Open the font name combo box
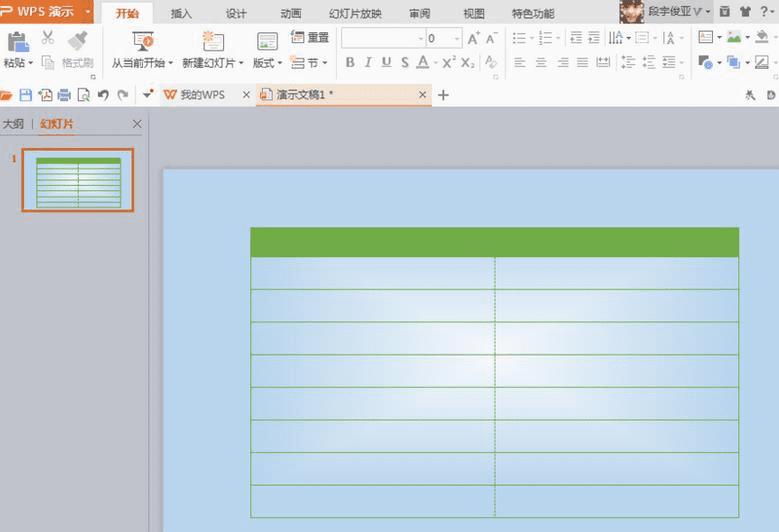 click(383, 38)
